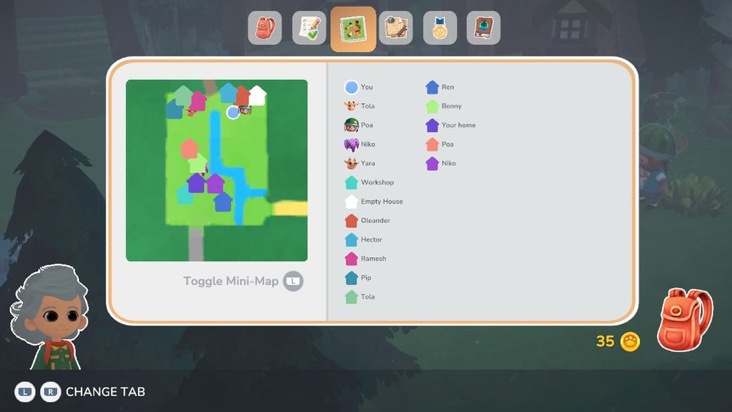Click Yara's character icon in the legend
Image resolution: width=732 pixels, height=412 pixels.
click(351, 163)
